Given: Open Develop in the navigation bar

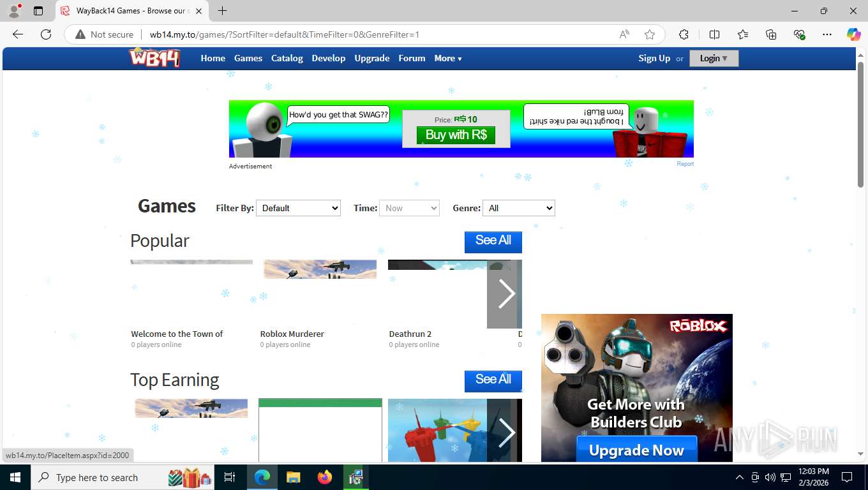Looking at the screenshot, I should point(329,58).
